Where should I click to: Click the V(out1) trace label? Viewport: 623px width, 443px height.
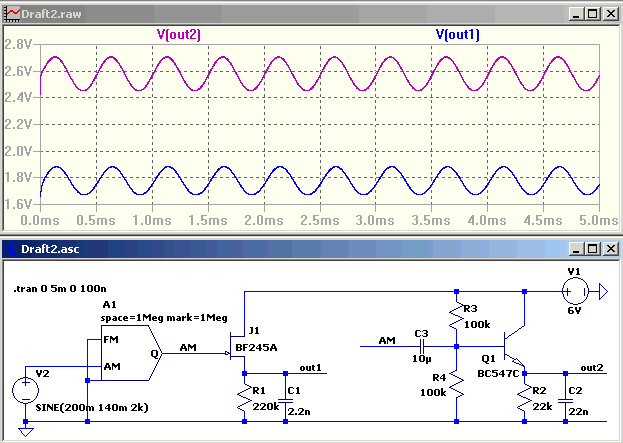(458, 35)
